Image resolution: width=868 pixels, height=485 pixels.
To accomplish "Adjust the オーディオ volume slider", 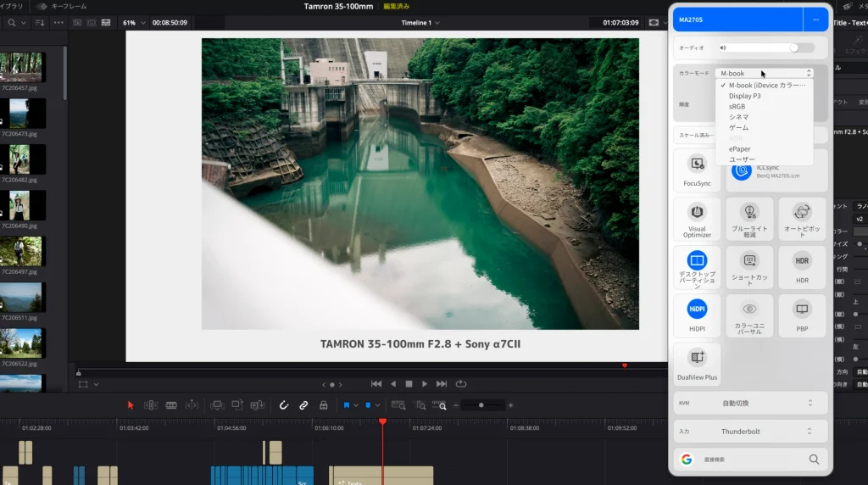I will click(x=793, y=47).
